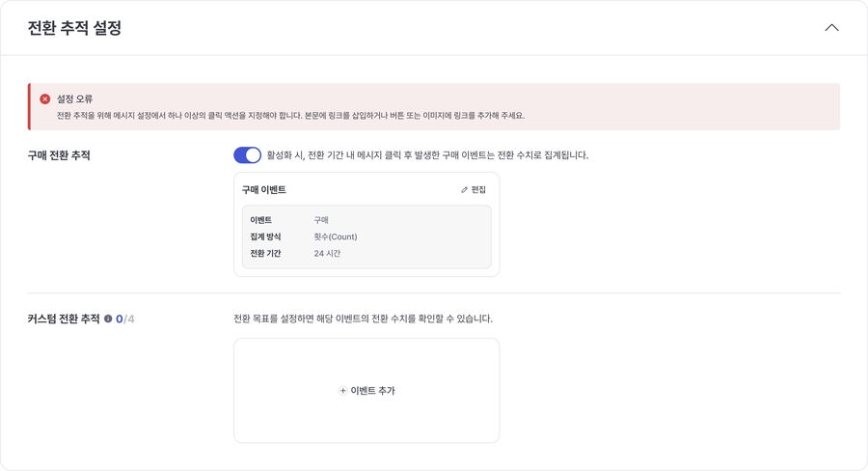Image resolution: width=868 pixels, height=471 pixels.
Task: Click the 0/4 custom event counter
Action: (x=125, y=319)
